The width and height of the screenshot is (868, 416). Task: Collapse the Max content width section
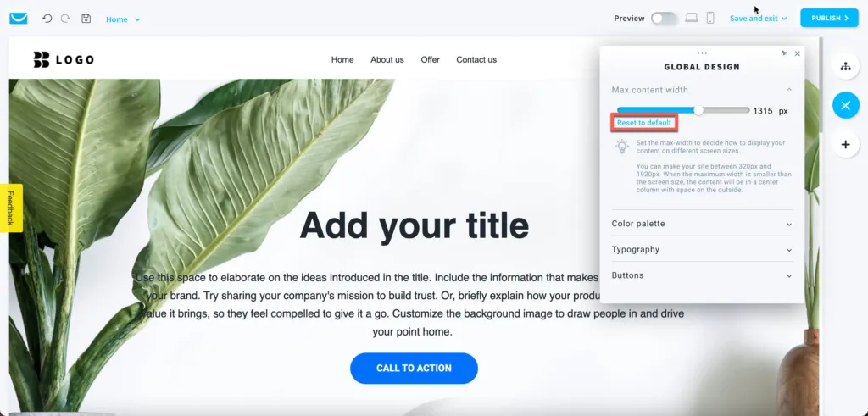(702, 90)
